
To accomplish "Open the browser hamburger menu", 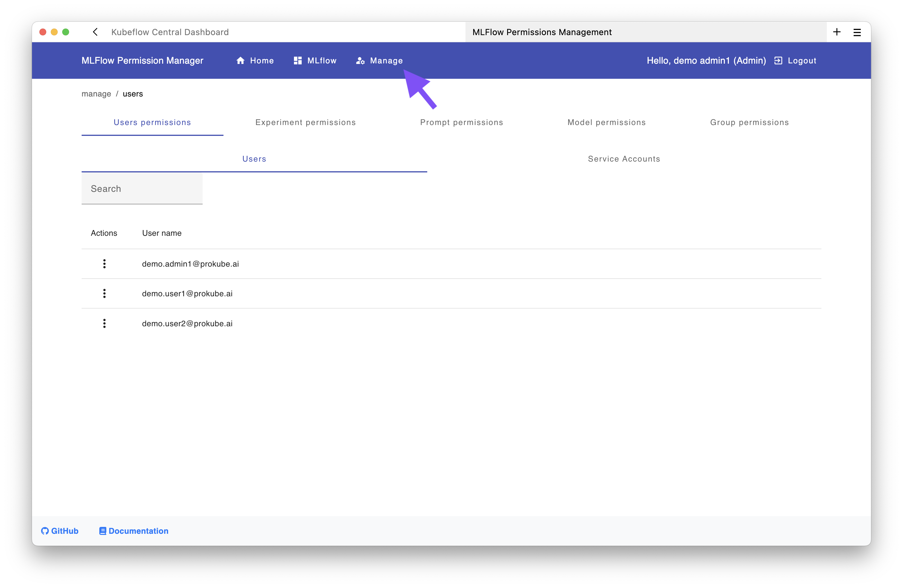I will coord(857,32).
